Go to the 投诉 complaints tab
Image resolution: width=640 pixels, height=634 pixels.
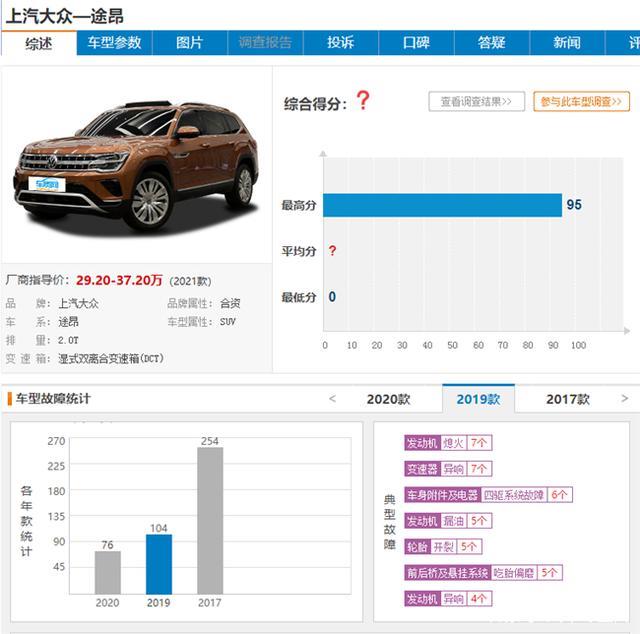tap(340, 42)
